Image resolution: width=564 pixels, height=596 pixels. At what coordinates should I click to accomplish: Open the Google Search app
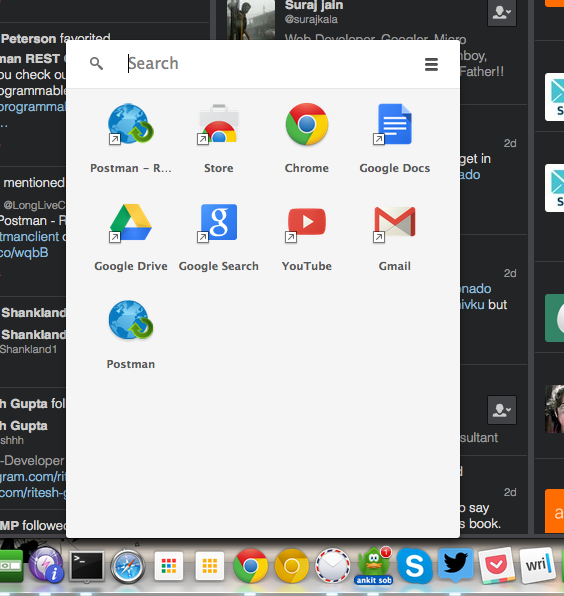[x=219, y=237]
